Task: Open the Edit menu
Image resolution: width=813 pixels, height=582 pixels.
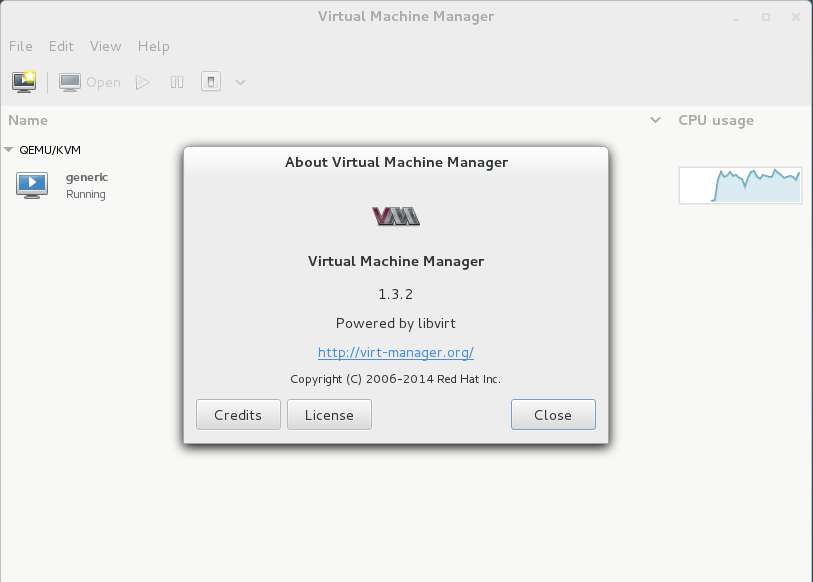Action: point(61,46)
